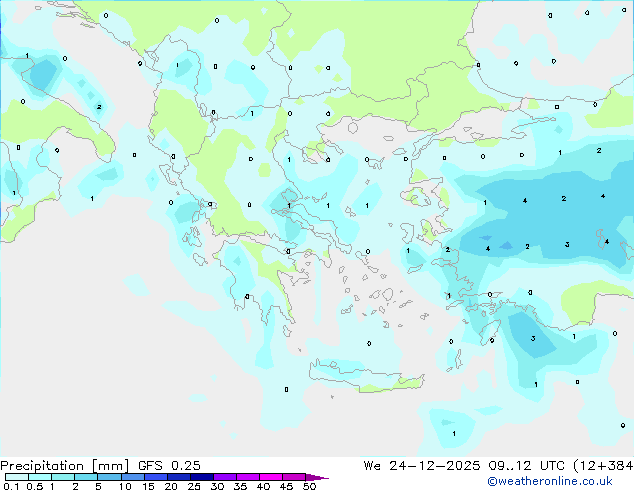
Task: Click the 20–25 mm legend swatch
Action: point(178,477)
